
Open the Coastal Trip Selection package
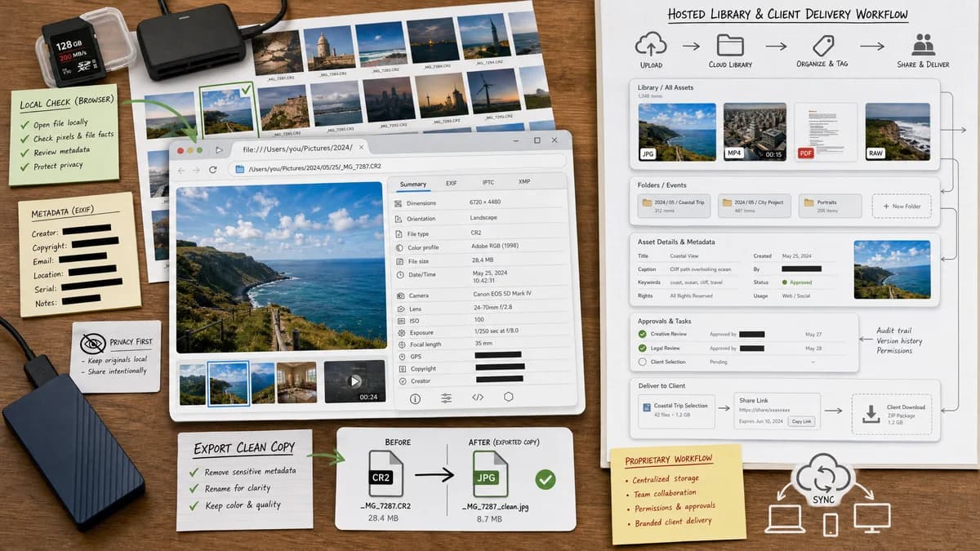pyautogui.click(x=677, y=411)
